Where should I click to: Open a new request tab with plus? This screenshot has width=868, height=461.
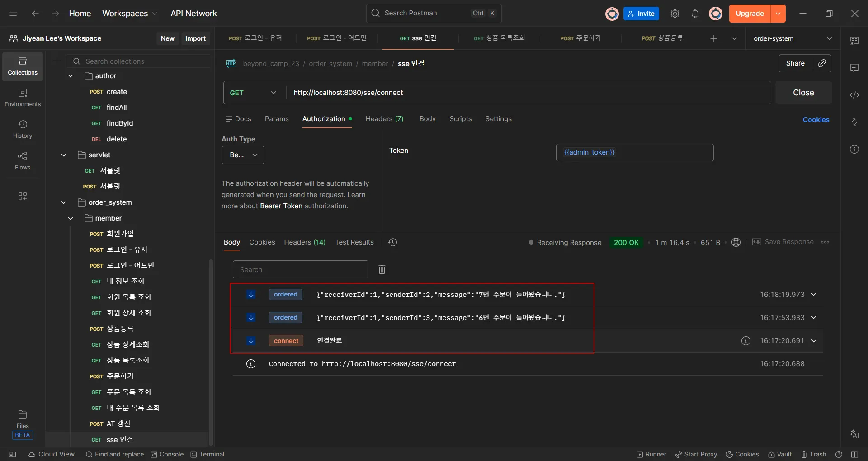tap(714, 38)
